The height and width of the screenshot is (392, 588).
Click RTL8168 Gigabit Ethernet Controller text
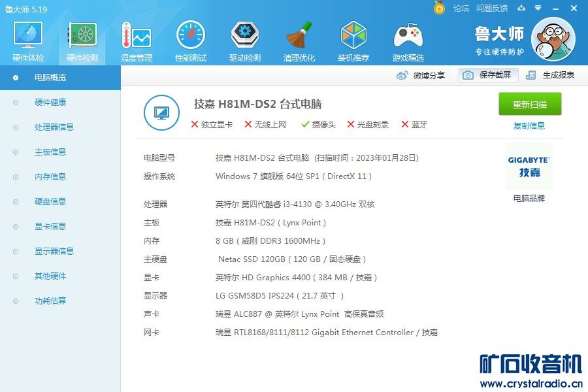point(327,333)
